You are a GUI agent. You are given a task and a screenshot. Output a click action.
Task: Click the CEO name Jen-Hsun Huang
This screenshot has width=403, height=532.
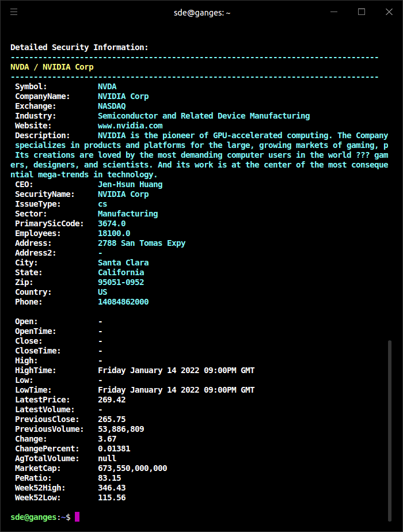pos(130,185)
